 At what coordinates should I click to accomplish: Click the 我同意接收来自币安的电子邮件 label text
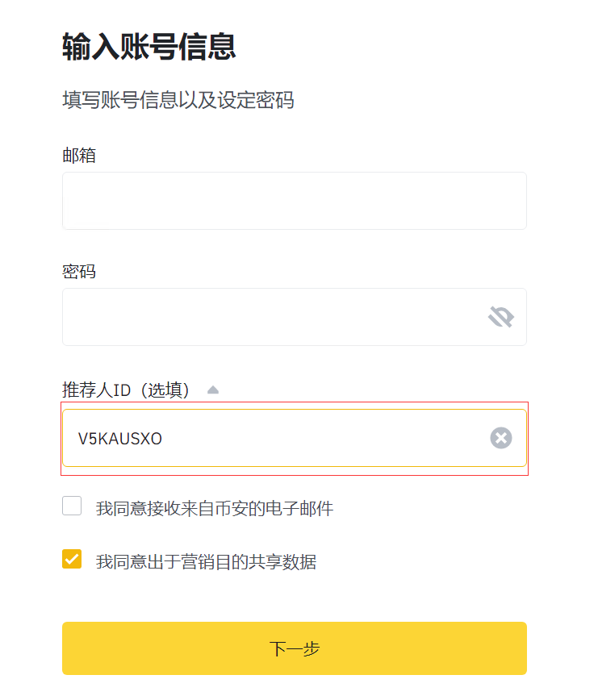[x=215, y=509]
